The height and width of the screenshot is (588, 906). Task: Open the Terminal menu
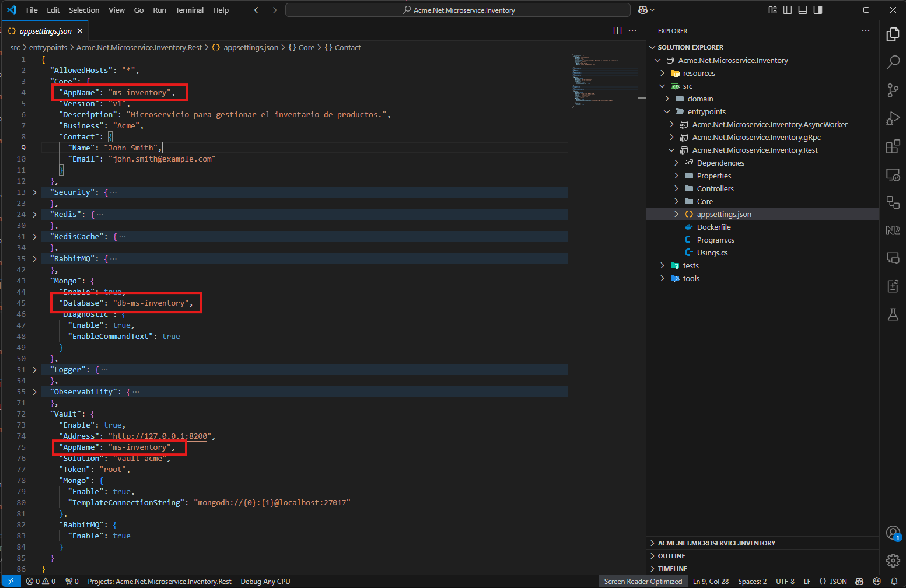pos(190,10)
